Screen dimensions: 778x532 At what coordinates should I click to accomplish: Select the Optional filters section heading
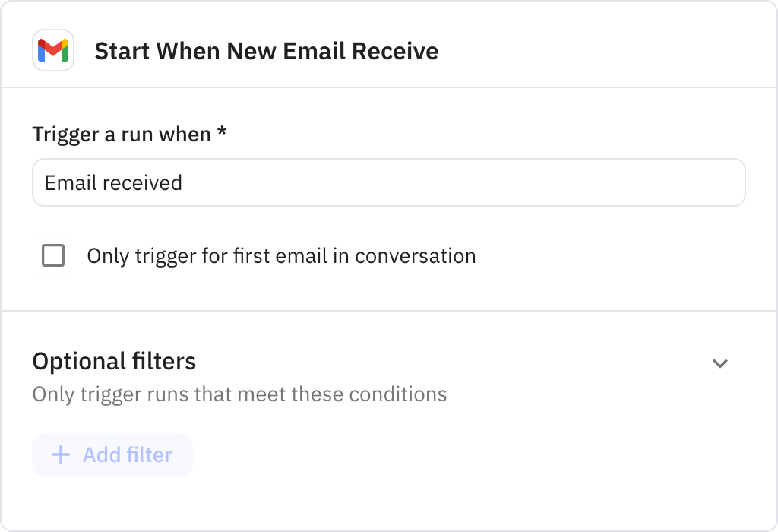114,363
